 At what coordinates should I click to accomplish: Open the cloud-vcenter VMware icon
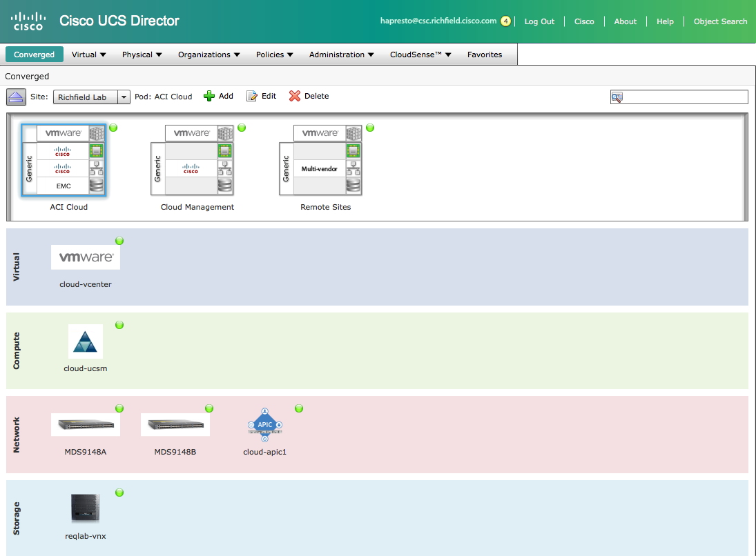click(86, 257)
